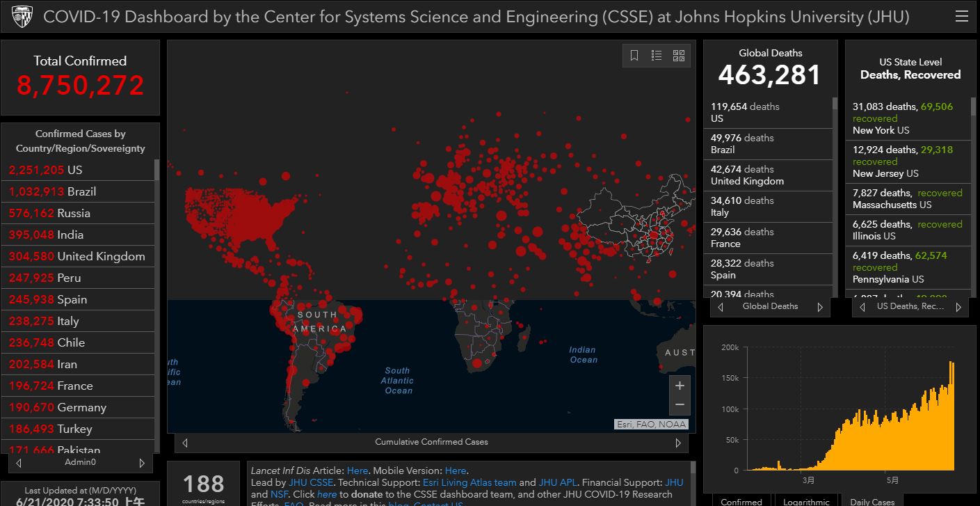Switch chart to the Daily Cases tab

click(872, 501)
